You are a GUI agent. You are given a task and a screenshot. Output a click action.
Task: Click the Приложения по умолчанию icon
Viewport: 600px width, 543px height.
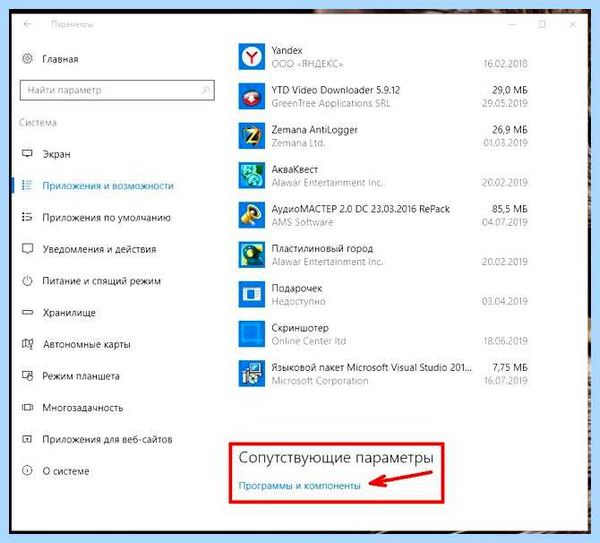pyautogui.click(x=27, y=217)
